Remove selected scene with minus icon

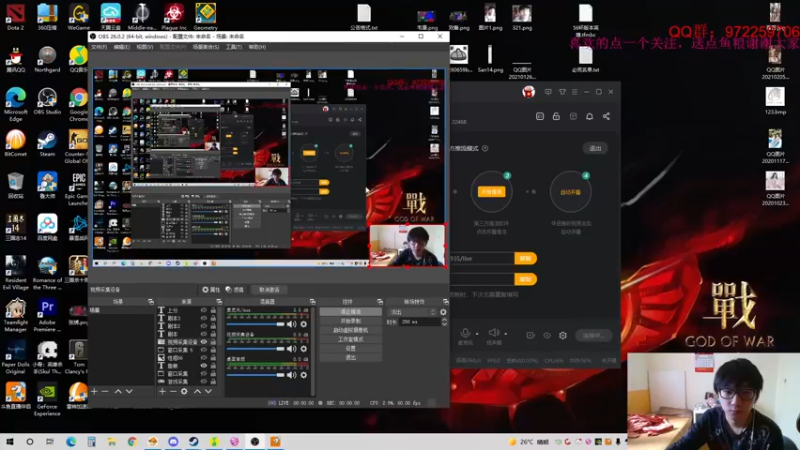(x=105, y=391)
